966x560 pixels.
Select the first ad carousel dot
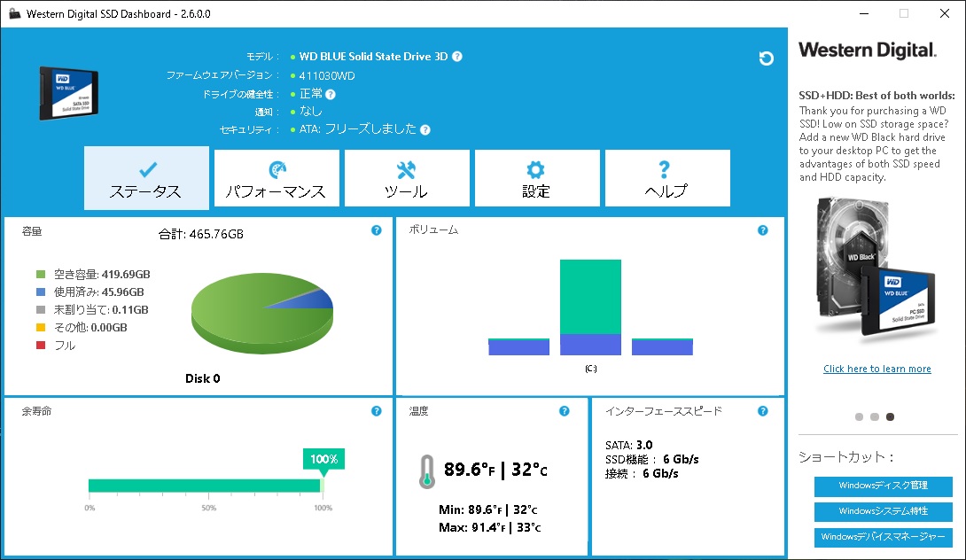[x=859, y=417]
